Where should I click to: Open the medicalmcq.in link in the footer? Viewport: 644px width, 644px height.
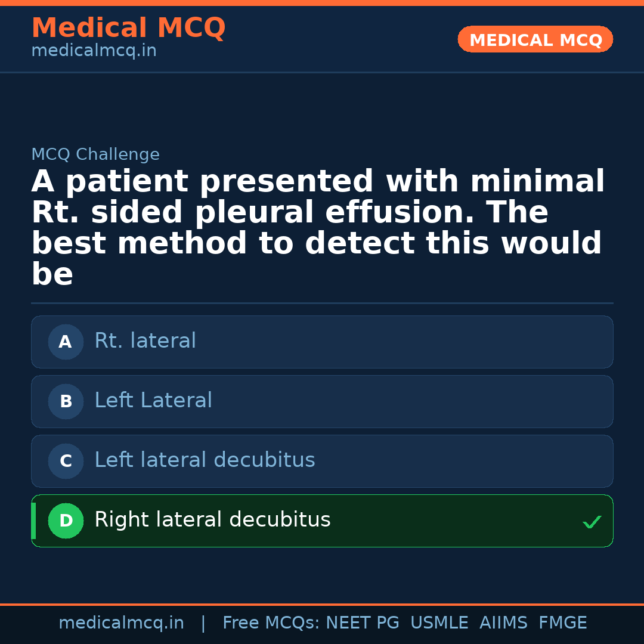121,623
